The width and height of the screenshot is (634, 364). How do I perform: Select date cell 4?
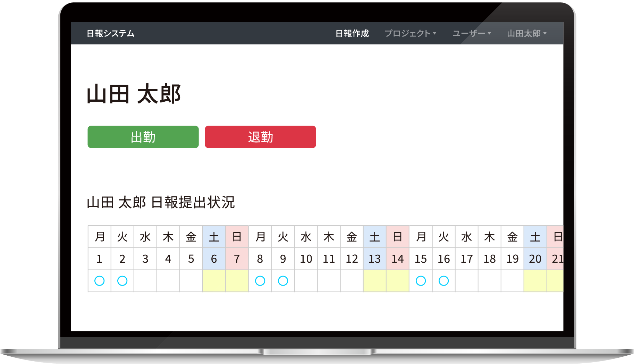pos(168,259)
